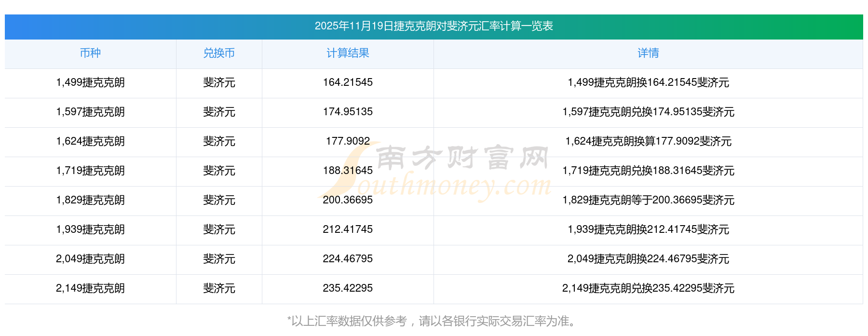This screenshot has width=868, height=336.
Task: Click detail text 1,499捷克克朗换164.21545斐济元
Action: (x=648, y=82)
